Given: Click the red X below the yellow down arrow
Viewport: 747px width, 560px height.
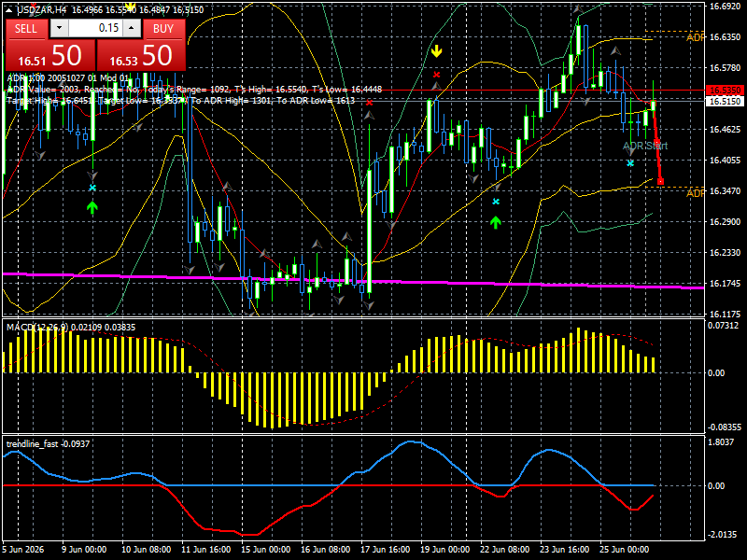Looking at the screenshot, I should (x=436, y=75).
